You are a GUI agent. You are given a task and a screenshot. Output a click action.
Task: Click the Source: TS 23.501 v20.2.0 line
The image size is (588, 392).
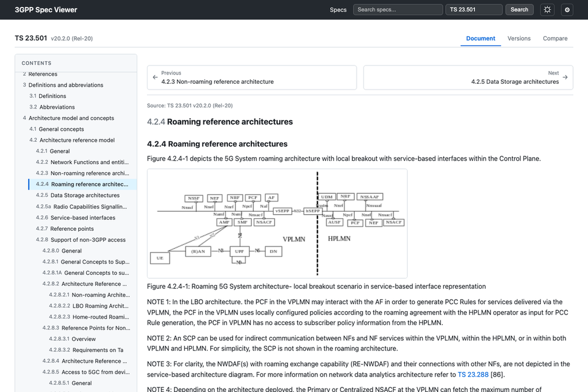click(x=189, y=106)
